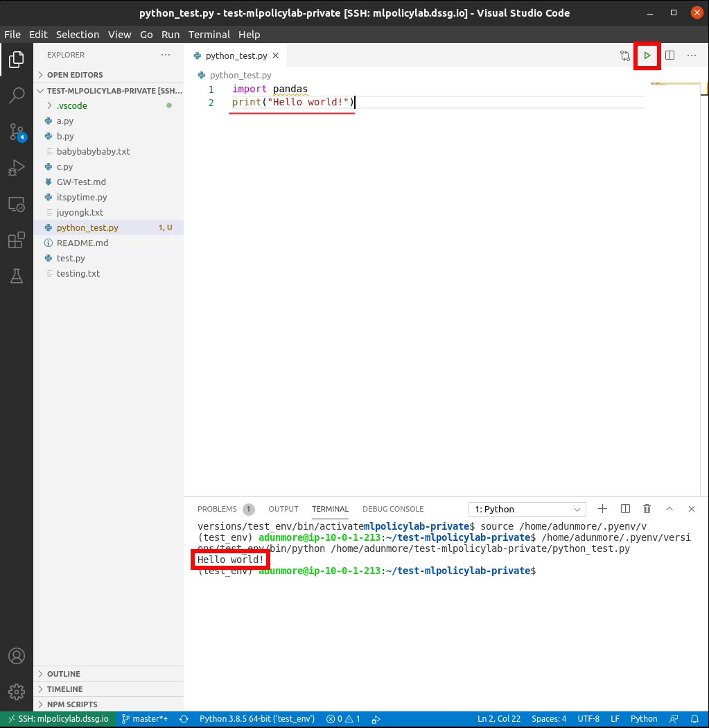The width and height of the screenshot is (709, 728).
Task: Open the Run menu
Action: click(170, 35)
